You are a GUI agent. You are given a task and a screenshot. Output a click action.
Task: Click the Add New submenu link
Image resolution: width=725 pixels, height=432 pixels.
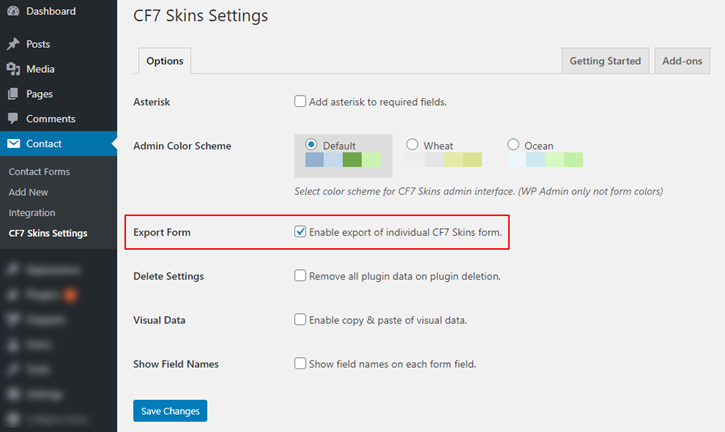[28, 192]
